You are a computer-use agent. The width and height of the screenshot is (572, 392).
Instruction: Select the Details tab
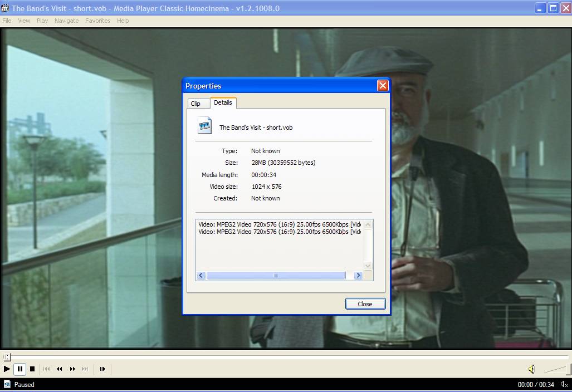(223, 103)
